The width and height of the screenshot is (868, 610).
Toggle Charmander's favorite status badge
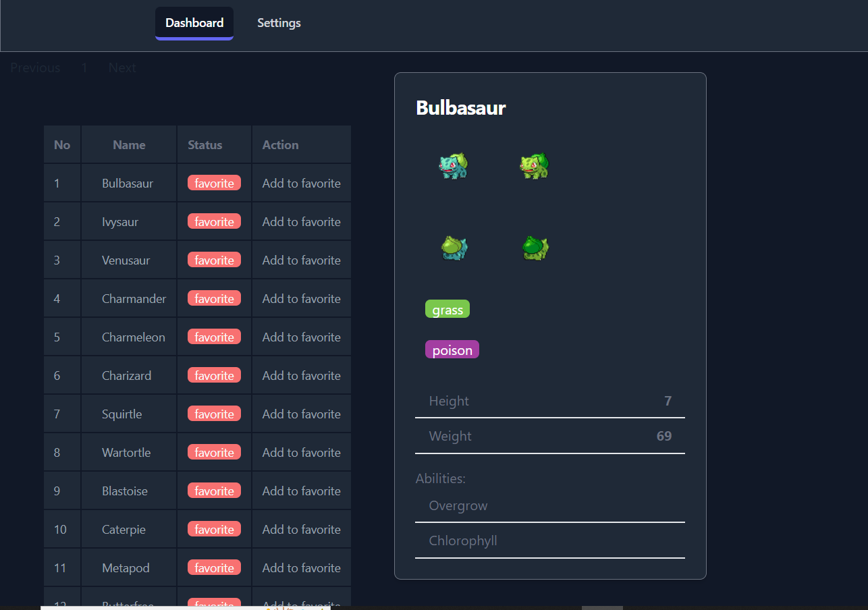tap(214, 298)
